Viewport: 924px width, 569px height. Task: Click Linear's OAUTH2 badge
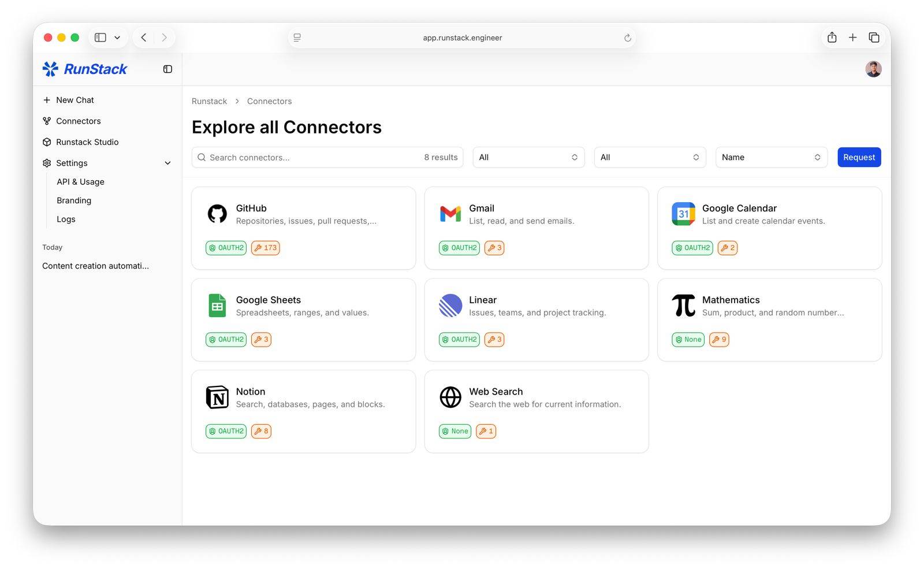(459, 340)
